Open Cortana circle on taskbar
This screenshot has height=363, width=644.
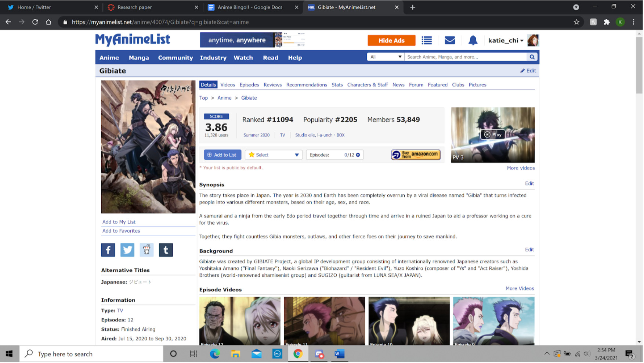174,355
